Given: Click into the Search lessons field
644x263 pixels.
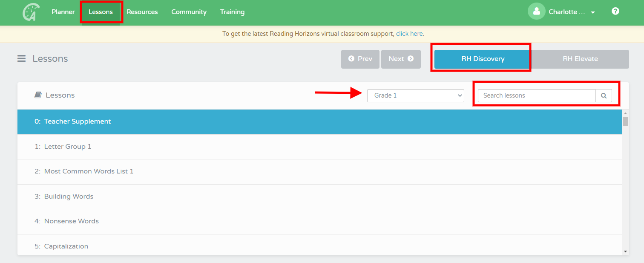Looking at the screenshot, I should coord(537,95).
